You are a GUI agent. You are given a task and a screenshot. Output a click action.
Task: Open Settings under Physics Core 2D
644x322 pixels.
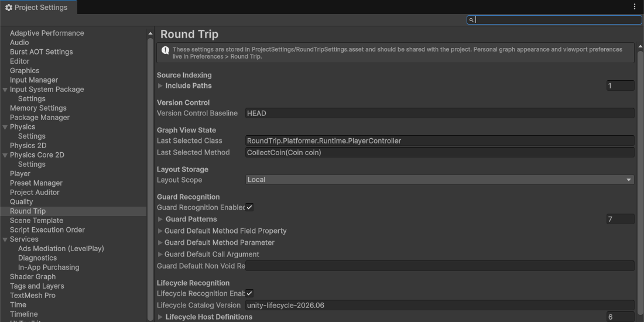(x=32, y=165)
